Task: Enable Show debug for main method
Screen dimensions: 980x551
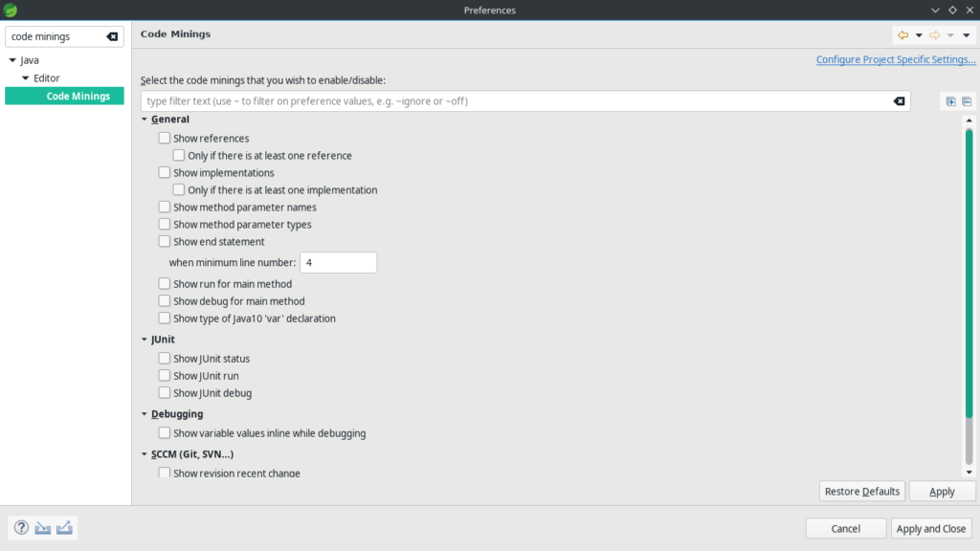Action: tap(165, 300)
